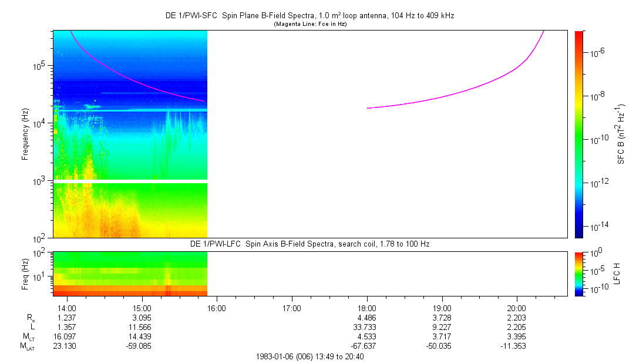The height and width of the screenshot is (364, 636).
Task: Click the Freq (Hz) lower panel axis label
Action: tap(25, 273)
